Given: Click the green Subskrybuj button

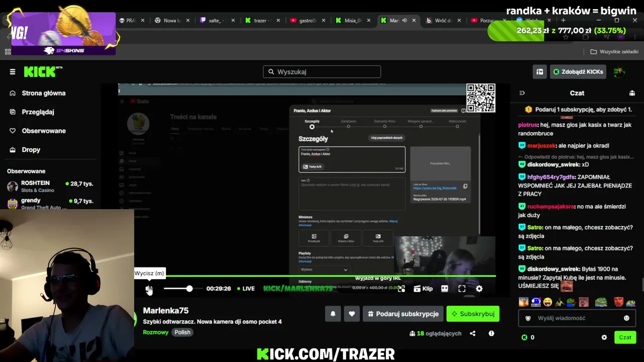Looking at the screenshot, I should [473, 314].
